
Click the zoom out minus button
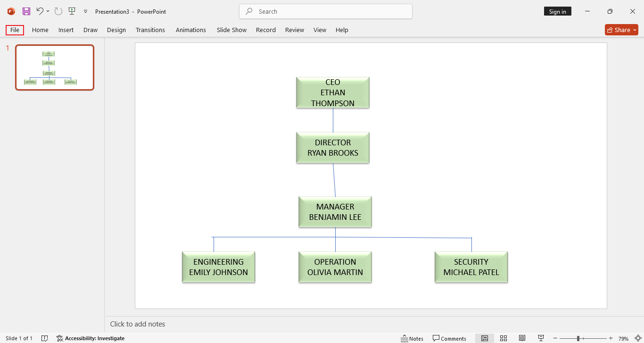pyautogui.click(x=555, y=338)
